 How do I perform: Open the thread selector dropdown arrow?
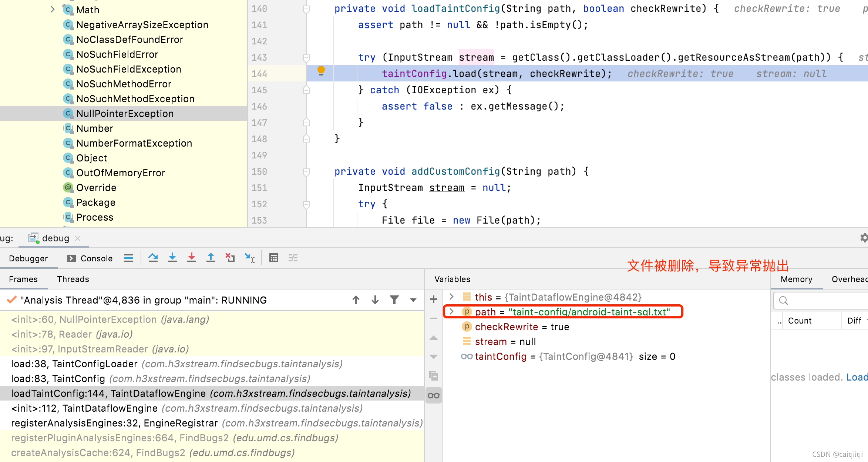(413, 300)
